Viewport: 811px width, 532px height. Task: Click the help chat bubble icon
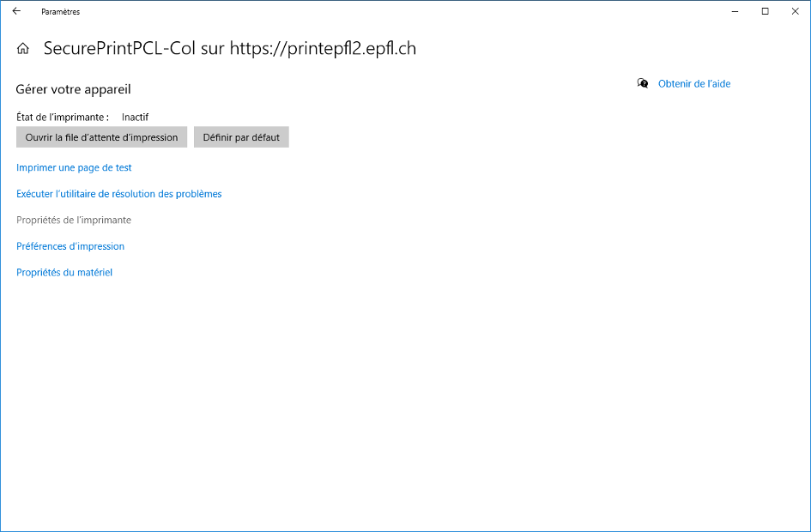pyautogui.click(x=643, y=83)
